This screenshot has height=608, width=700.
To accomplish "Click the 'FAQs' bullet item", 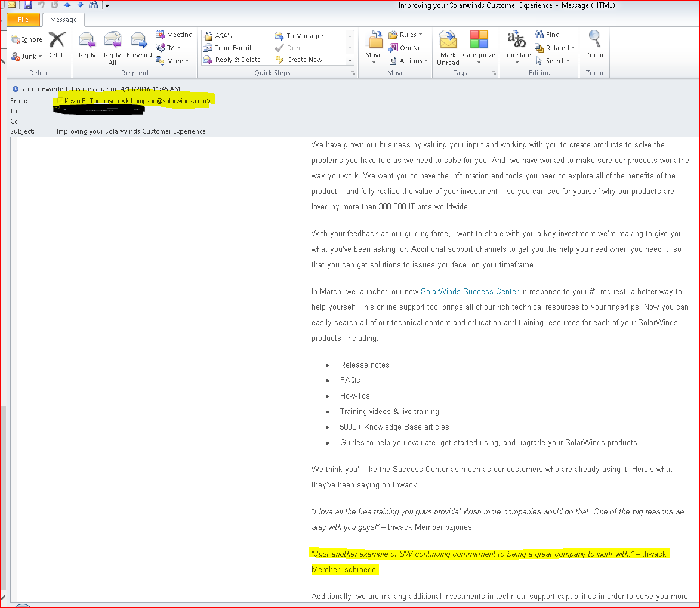I will 350,380.
